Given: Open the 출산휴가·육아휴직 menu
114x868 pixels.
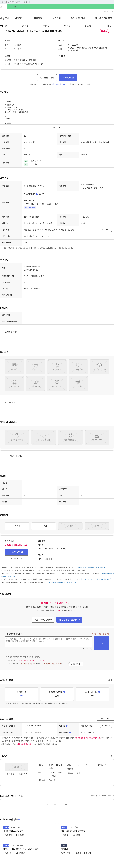Looking at the screenshot, I should tap(104, 18).
